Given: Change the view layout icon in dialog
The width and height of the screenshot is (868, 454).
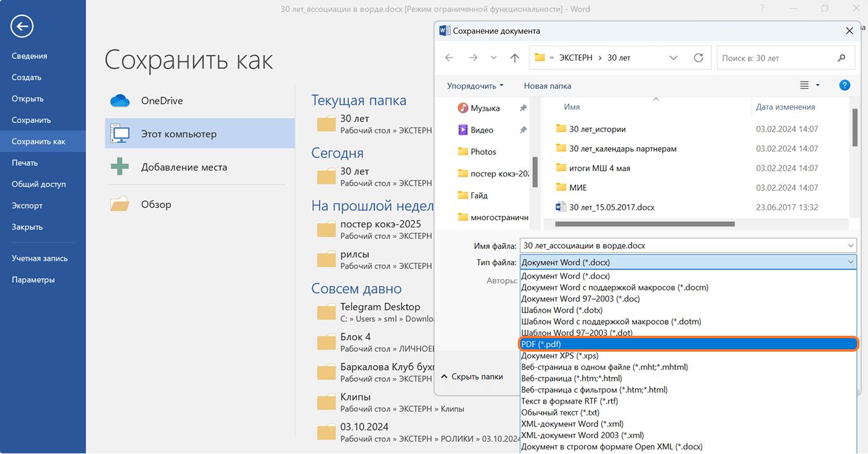Looking at the screenshot, I should click(804, 85).
